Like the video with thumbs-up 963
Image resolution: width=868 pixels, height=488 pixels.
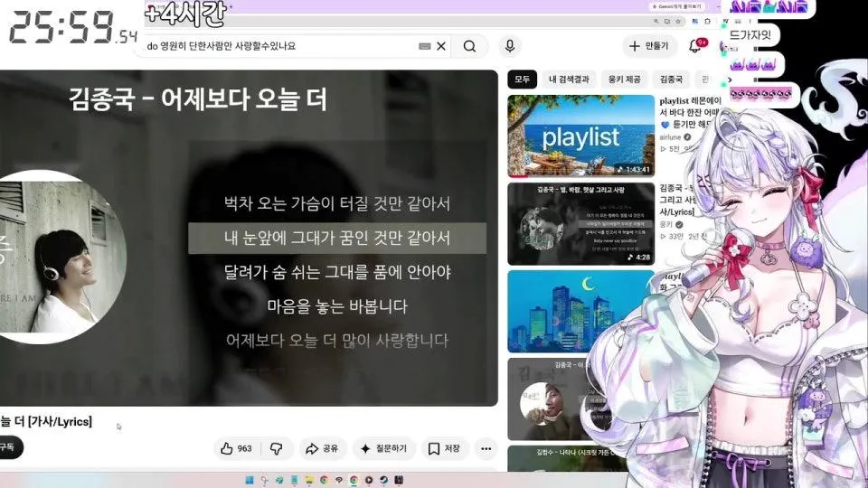[x=237, y=449]
